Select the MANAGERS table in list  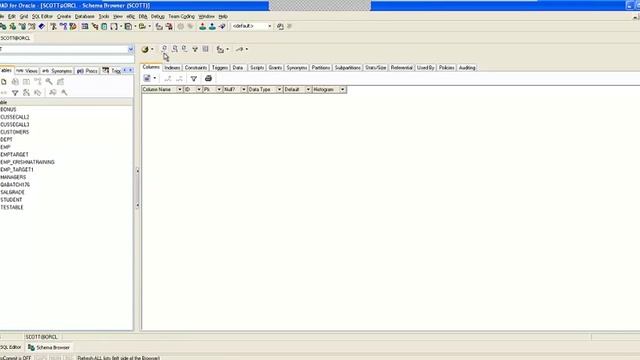(x=13, y=177)
